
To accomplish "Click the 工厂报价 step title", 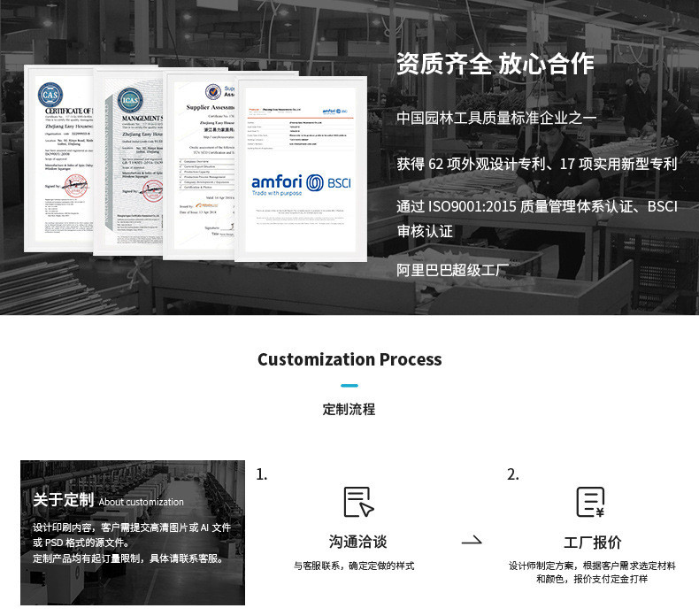I will pyautogui.click(x=592, y=542).
